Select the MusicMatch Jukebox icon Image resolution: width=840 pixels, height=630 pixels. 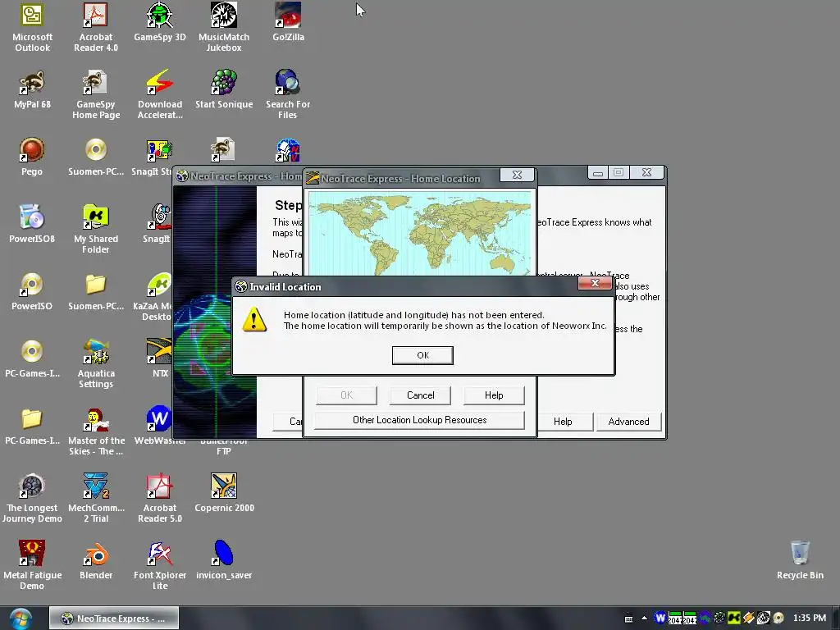point(224,27)
